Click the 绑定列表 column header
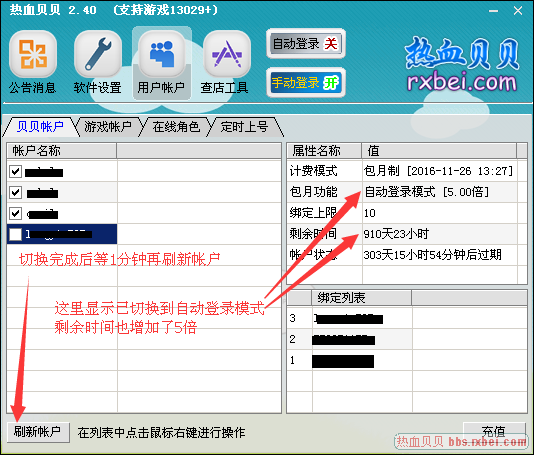534x455 pixels. [361, 298]
